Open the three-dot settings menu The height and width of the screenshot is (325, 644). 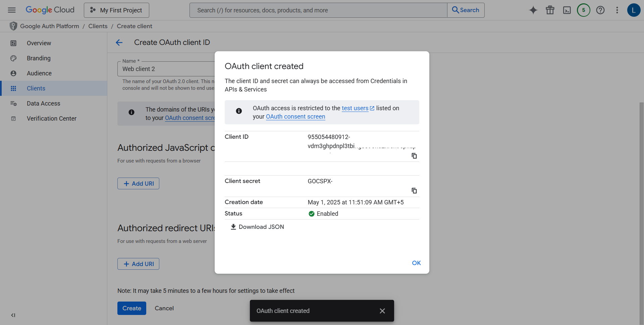click(x=617, y=10)
